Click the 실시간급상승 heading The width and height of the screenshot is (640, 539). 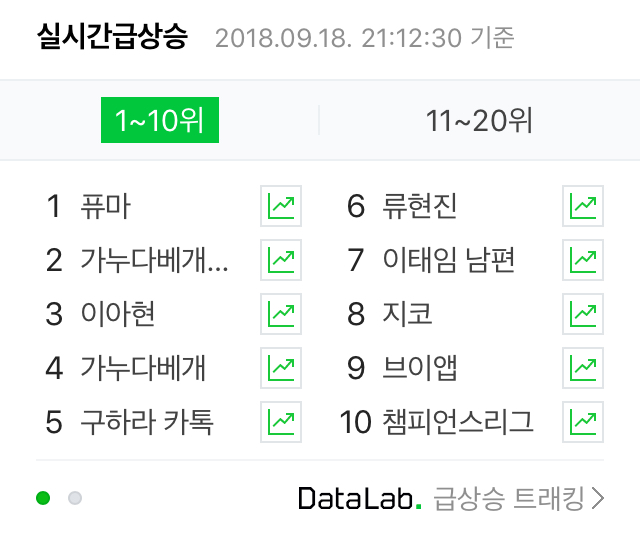113,37
